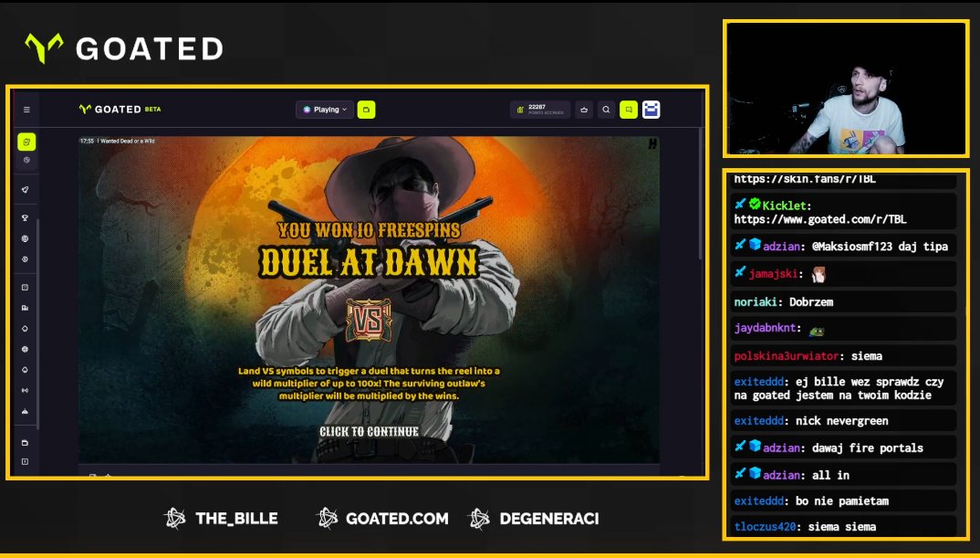Image resolution: width=980 pixels, height=558 pixels.
Task: Click the 'Wanted Dead or a Wild' game title
Action: point(128,142)
